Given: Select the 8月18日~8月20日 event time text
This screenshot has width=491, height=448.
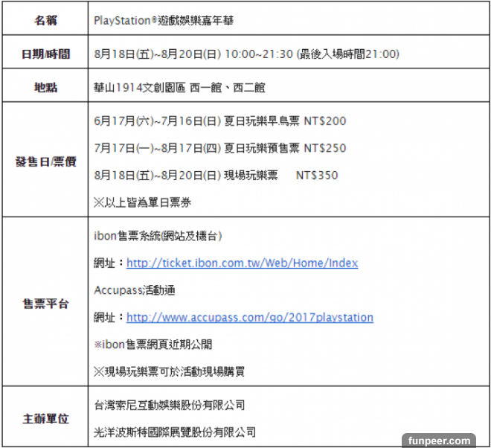Looking at the screenshot, I should pos(246,54).
